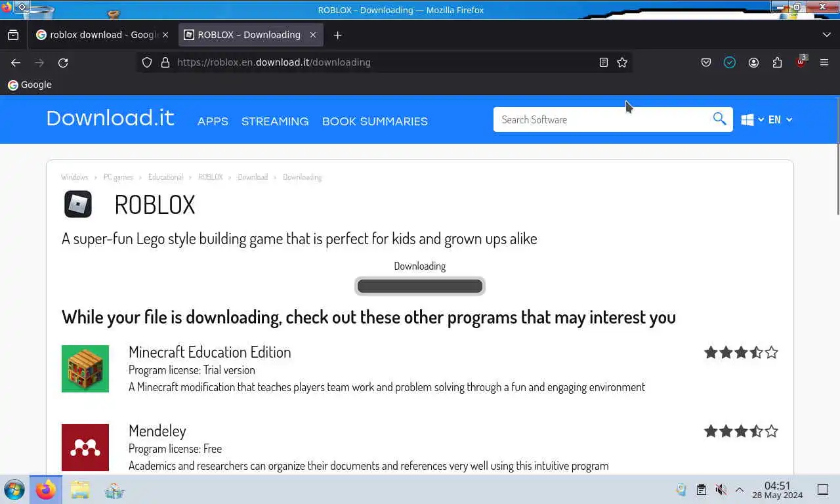840x504 pixels.
Task: Select the ROBLOX – Downloading tab
Action: (x=251, y=35)
